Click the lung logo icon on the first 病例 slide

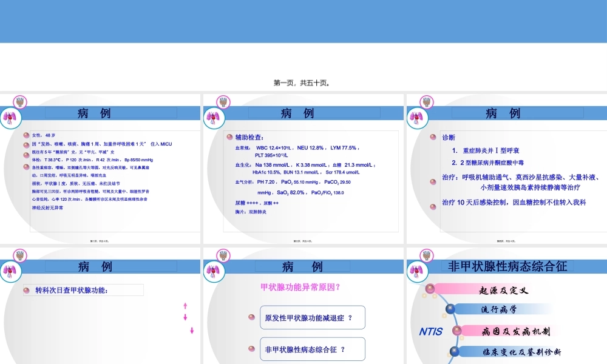[x=10, y=116]
